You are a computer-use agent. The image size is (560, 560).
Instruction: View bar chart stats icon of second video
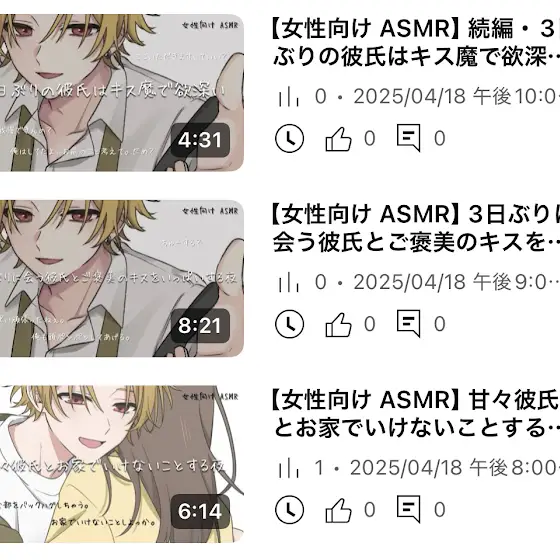[289, 282]
